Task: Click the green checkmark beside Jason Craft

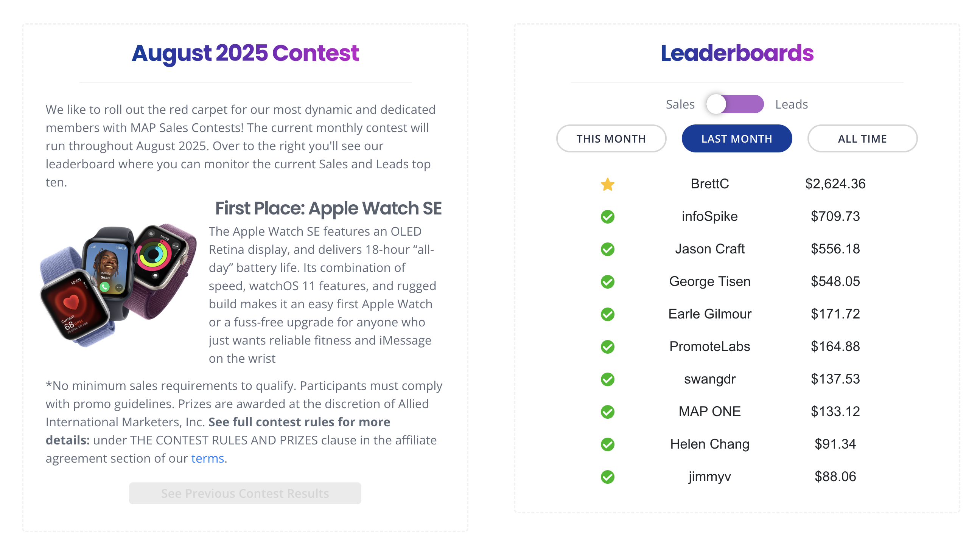Action: tap(607, 249)
